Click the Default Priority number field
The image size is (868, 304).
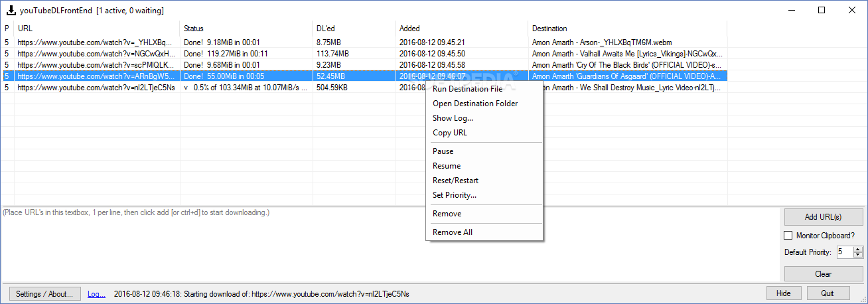coord(844,252)
